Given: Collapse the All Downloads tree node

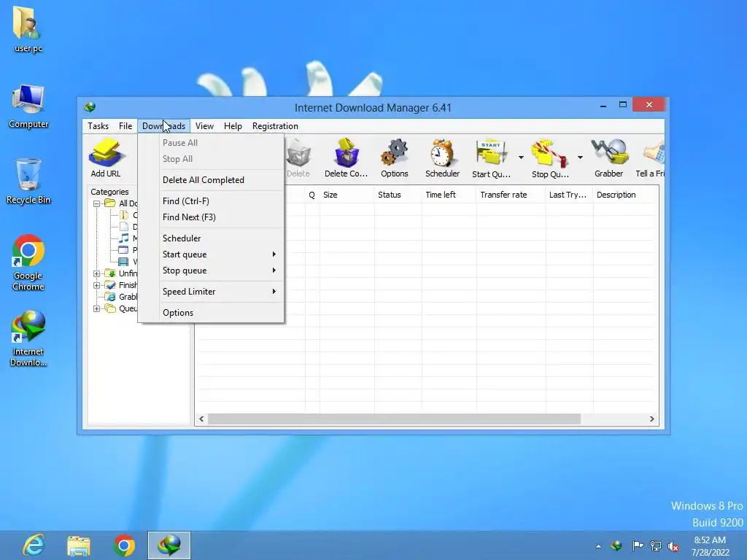Looking at the screenshot, I should pos(97,203).
